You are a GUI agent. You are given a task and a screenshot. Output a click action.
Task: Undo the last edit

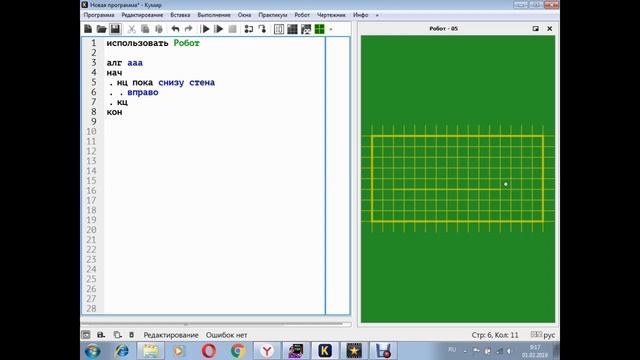175,29
